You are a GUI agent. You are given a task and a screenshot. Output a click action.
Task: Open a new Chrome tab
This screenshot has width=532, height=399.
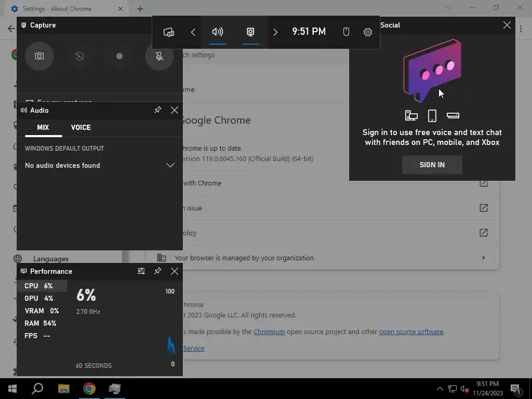coord(140,9)
